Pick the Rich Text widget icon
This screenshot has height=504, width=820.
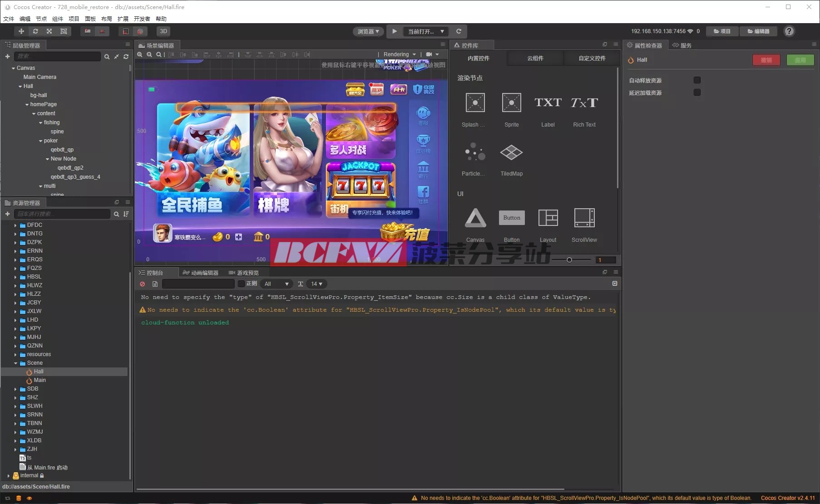tap(584, 103)
